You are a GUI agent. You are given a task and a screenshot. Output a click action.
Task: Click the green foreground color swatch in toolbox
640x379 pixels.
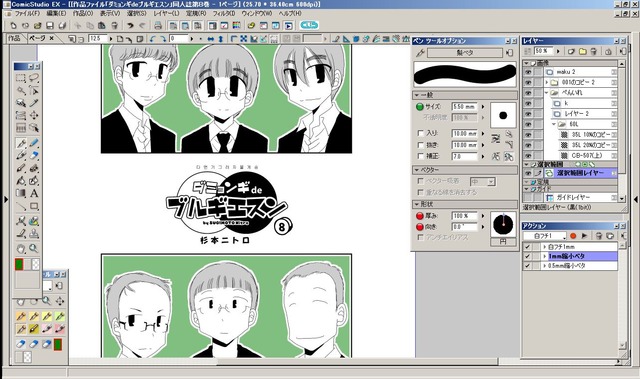19,264
